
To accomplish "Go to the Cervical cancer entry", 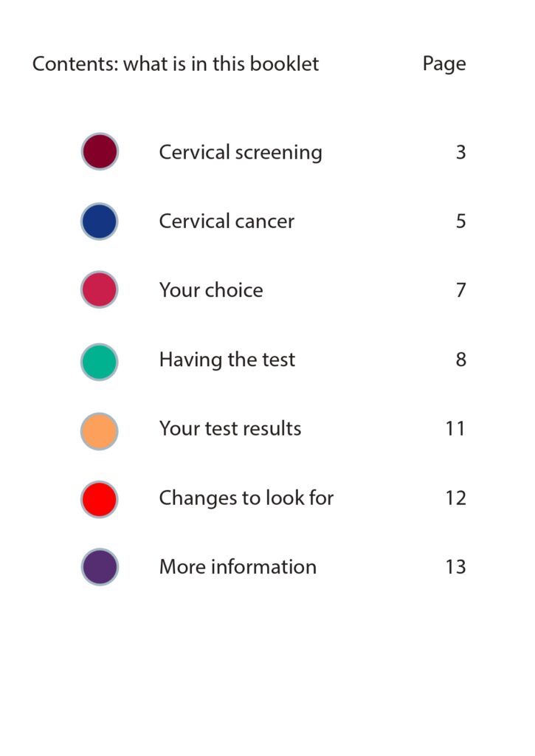I will (227, 221).
